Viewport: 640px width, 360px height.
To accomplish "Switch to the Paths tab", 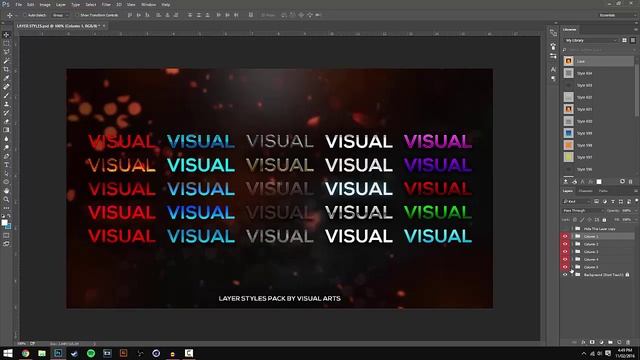I will 603,191.
